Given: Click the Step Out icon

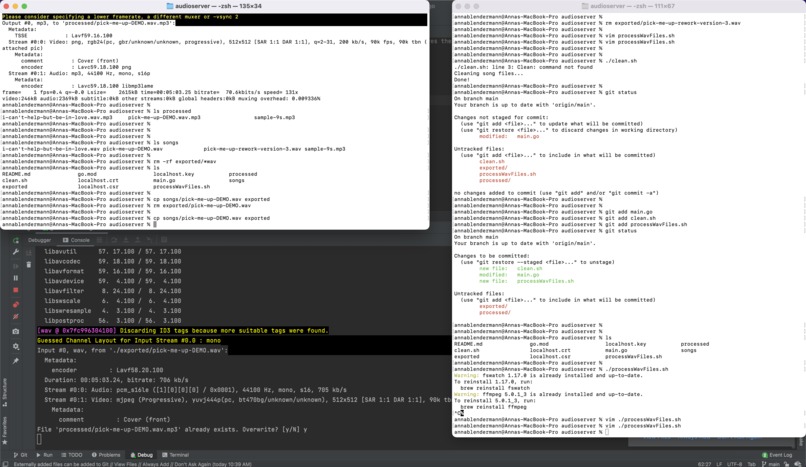Looking at the screenshot, I should [x=137, y=240].
